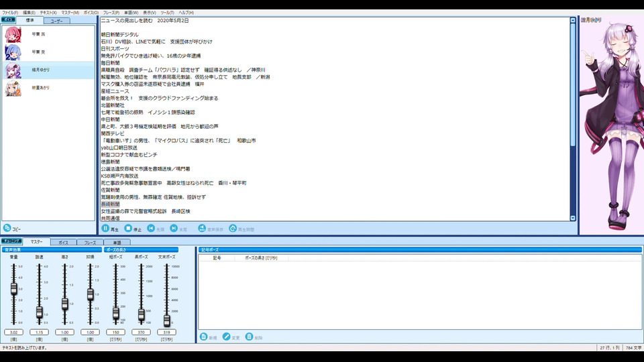The width and height of the screenshot is (644, 362).
Task: Click the 短ポーズ slider handle
Action: (116, 313)
